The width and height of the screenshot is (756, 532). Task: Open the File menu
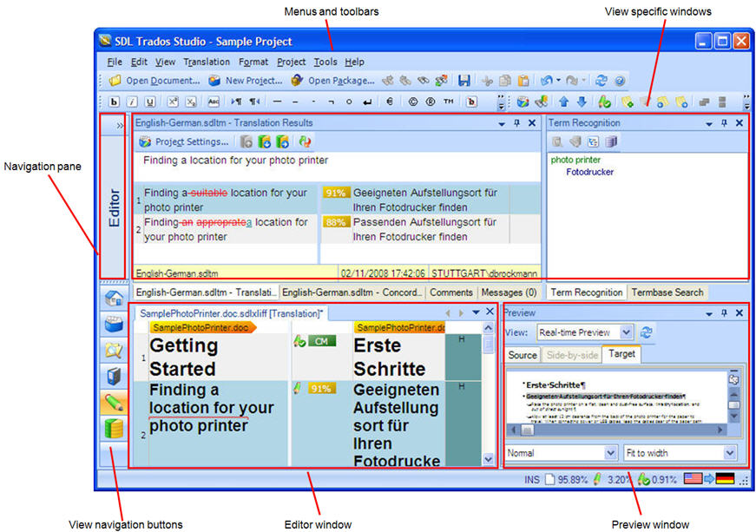(115, 62)
